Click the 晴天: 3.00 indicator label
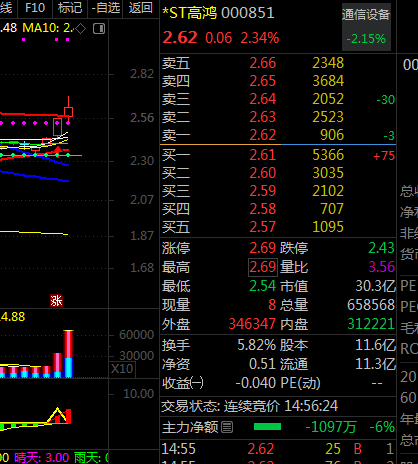 (x=42, y=458)
